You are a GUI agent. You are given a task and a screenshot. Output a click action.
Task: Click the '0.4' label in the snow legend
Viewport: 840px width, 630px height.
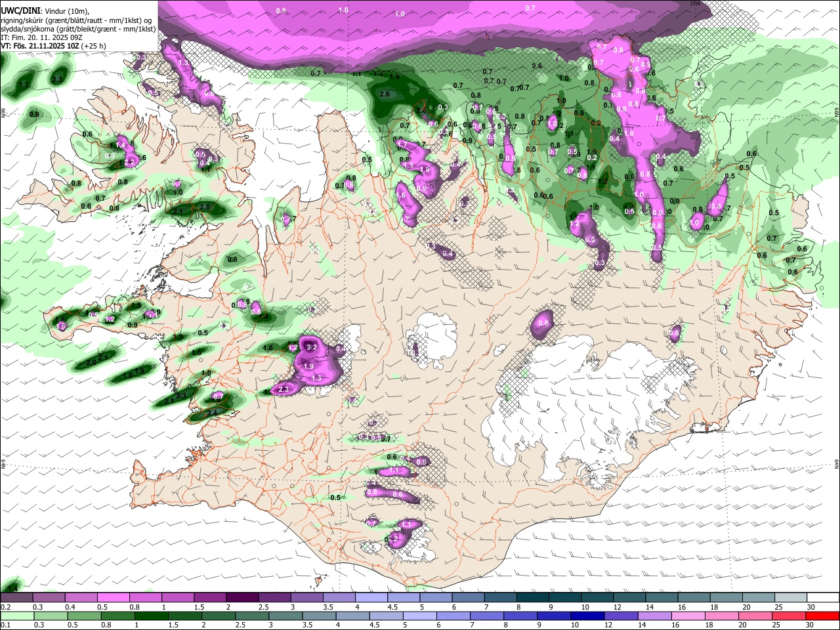coord(70,607)
